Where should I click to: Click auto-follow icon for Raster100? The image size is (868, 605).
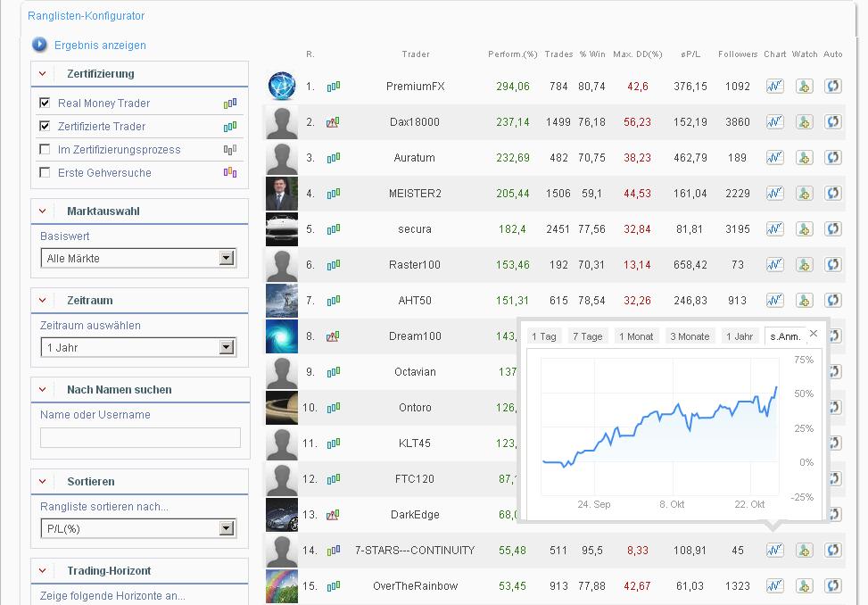[833, 265]
